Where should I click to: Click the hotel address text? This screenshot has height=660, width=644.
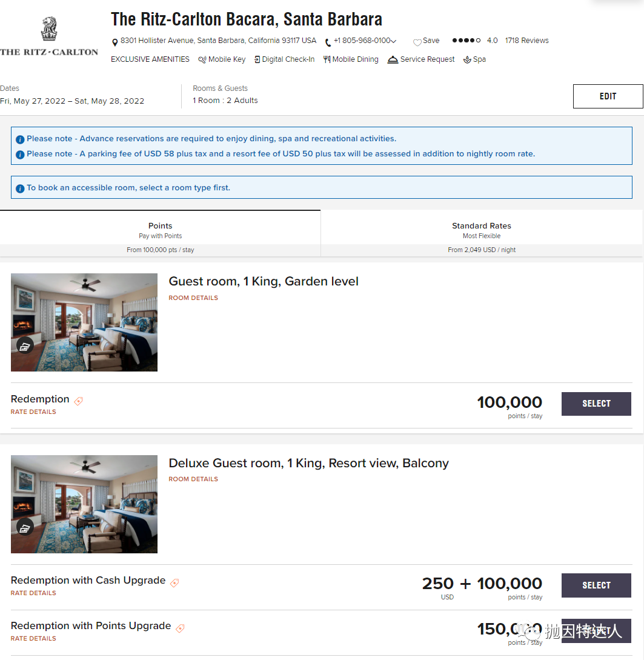pyautogui.click(x=218, y=41)
